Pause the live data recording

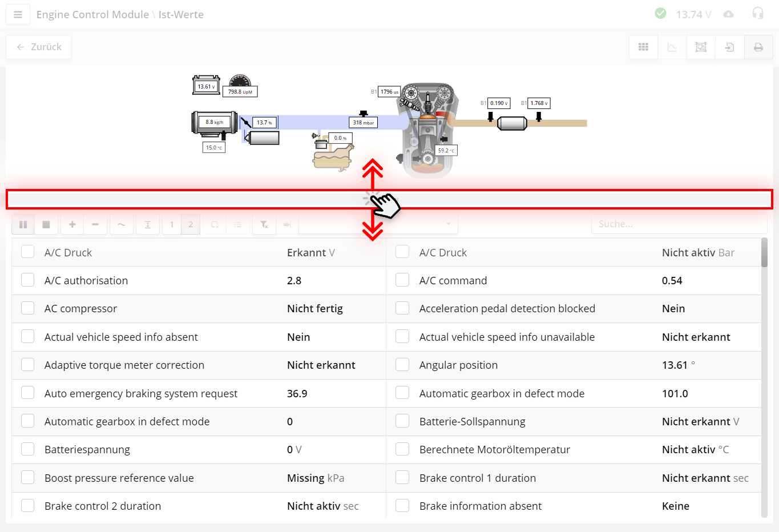[23, 224]
